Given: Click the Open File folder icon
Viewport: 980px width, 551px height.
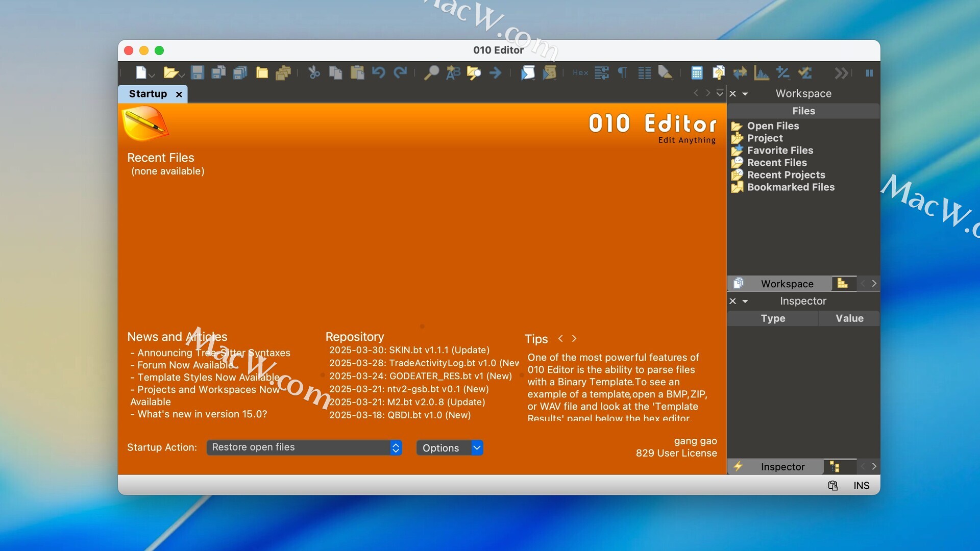Looking at the screenshot, I should [170, 73].
